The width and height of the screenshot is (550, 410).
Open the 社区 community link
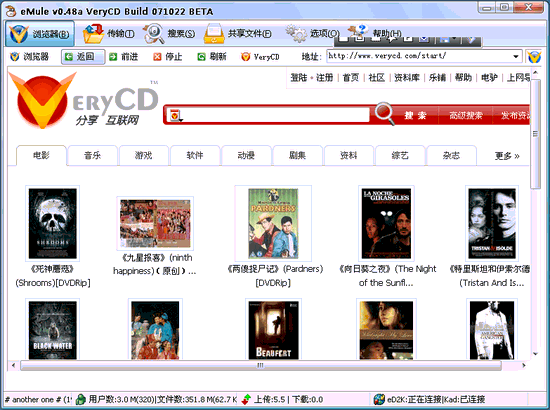pyautogui.click(x=377, y=78)
